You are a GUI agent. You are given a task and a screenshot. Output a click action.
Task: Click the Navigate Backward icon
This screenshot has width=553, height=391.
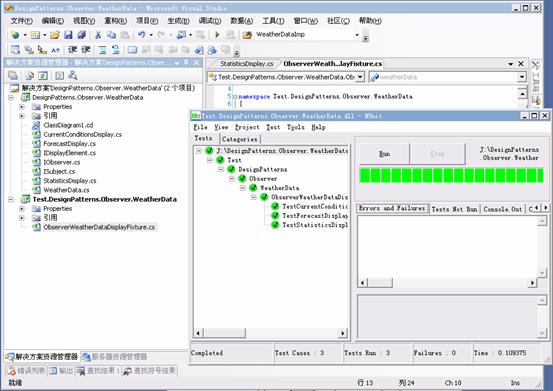182,35
